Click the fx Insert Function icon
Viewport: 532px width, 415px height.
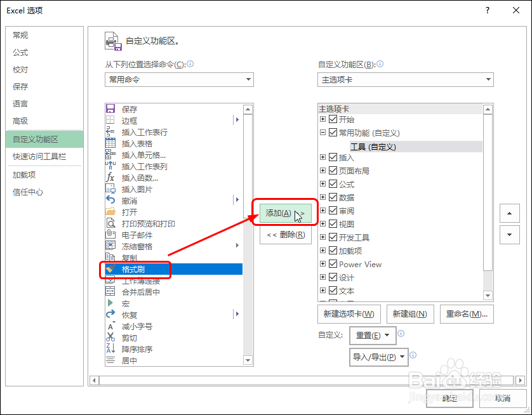click(x=110, y=177)
